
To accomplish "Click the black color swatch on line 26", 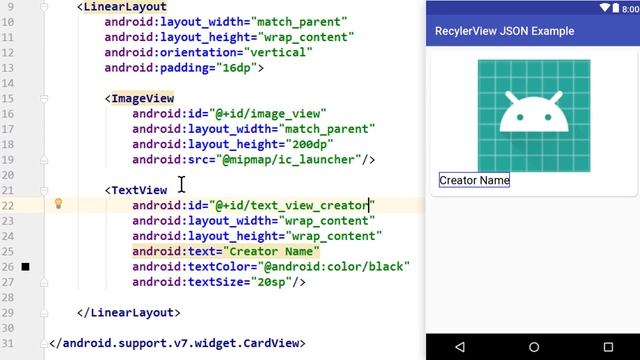I will 25,267.
